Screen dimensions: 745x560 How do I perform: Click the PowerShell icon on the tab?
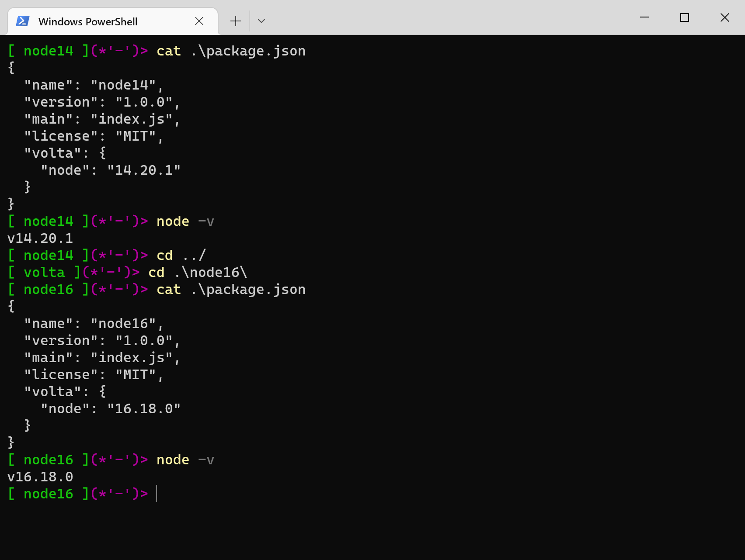[x=23, y=21]
